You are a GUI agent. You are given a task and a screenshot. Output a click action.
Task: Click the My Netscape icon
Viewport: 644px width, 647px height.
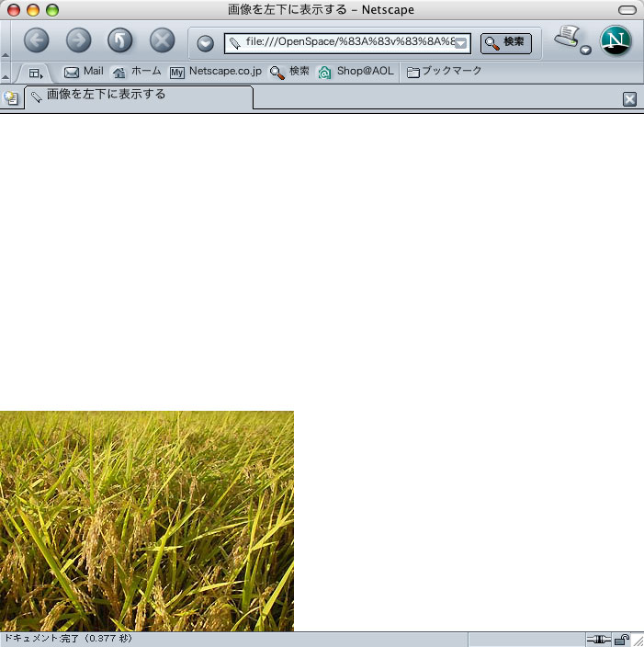177,73
